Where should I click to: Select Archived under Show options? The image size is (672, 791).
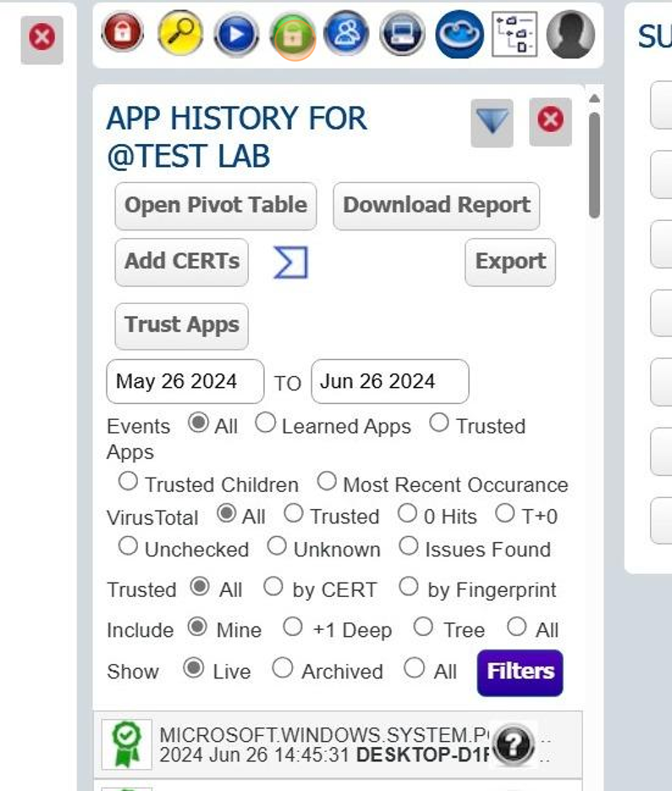coord(283,669)
